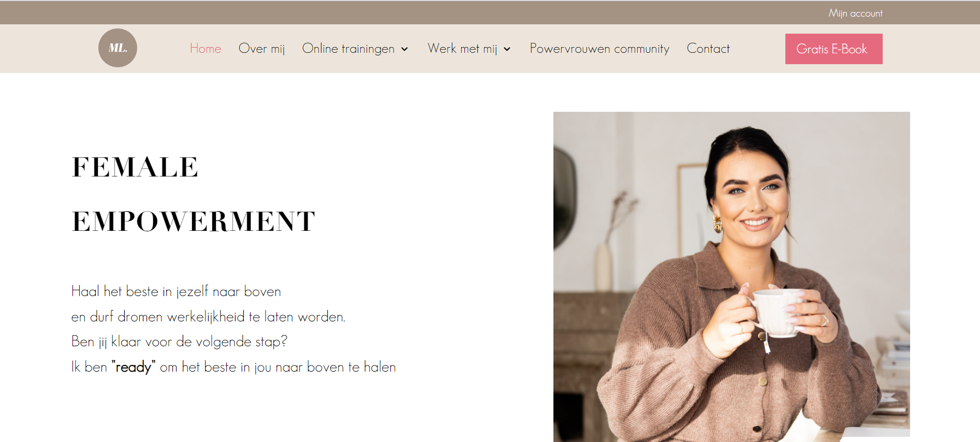980x442 pixels.
Task: Expand the Online trainingen dropdown chevron
Action: (405, 49)
